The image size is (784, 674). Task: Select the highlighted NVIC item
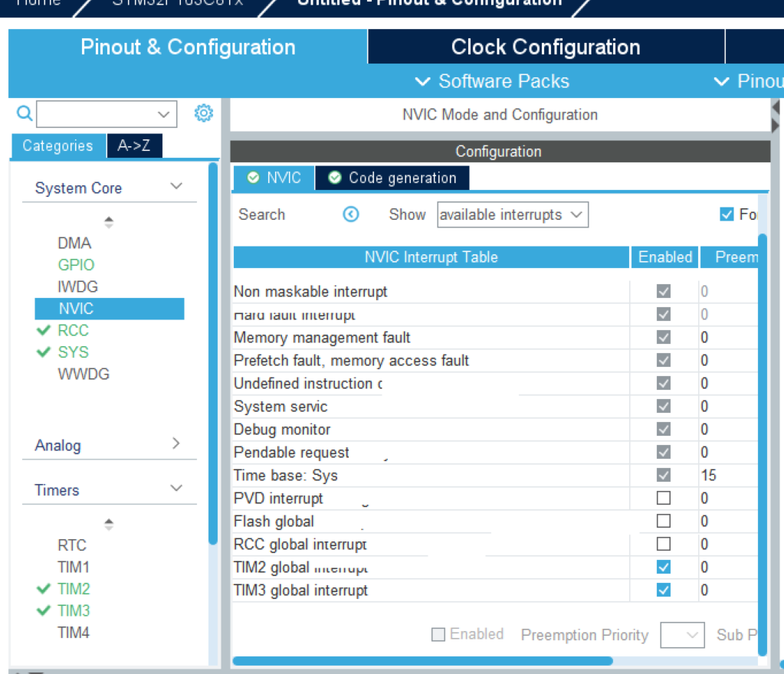tap(110, 309)
